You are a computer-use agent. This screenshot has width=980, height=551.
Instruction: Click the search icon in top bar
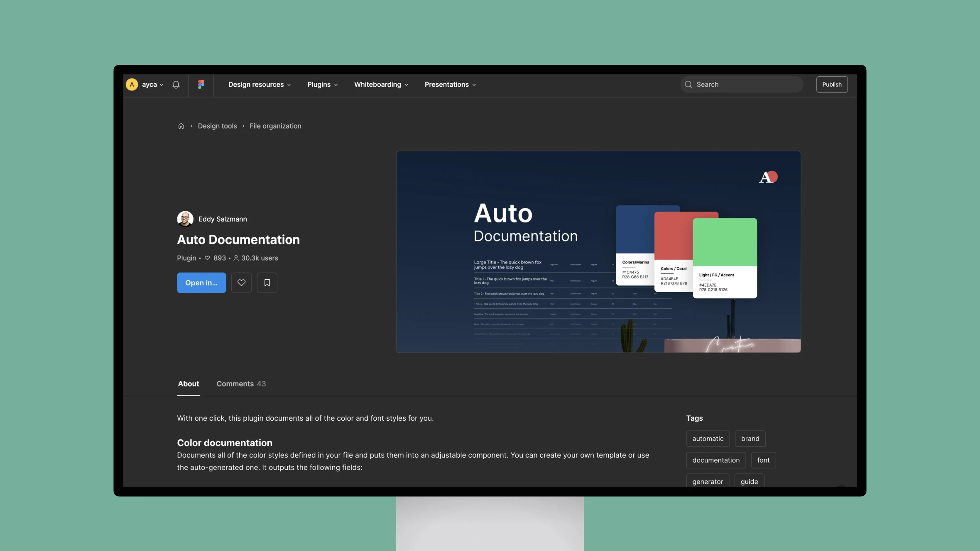[x=688, y=84]
